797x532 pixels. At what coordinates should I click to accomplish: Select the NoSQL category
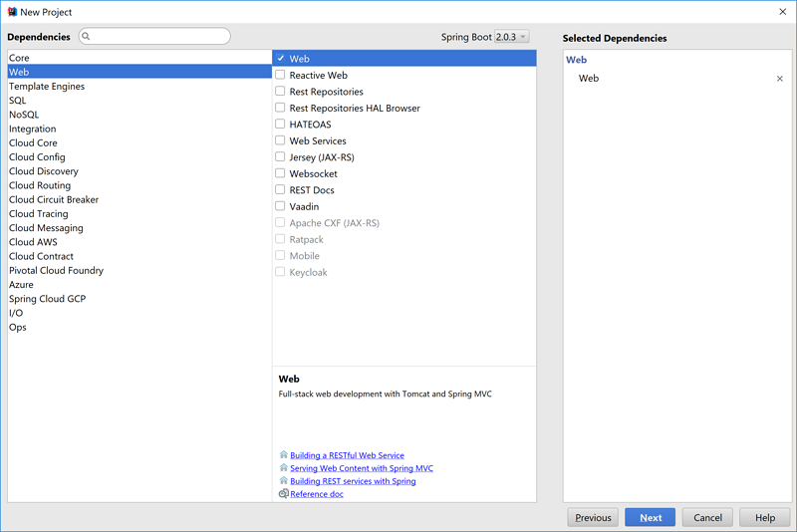point(139,115)
